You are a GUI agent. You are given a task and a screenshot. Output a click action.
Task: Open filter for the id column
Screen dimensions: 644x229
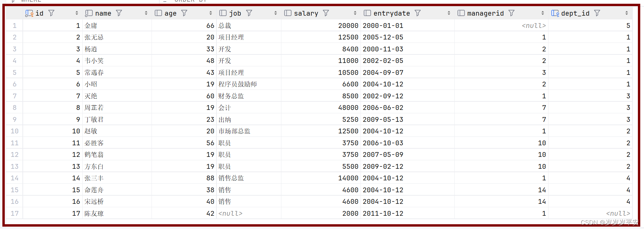(x=51, y=13)
